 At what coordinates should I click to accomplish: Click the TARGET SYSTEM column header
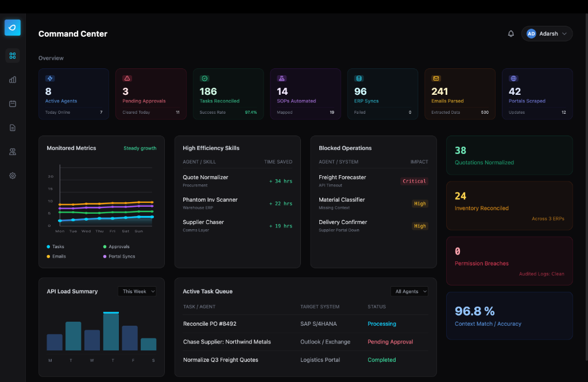point(319,307)
